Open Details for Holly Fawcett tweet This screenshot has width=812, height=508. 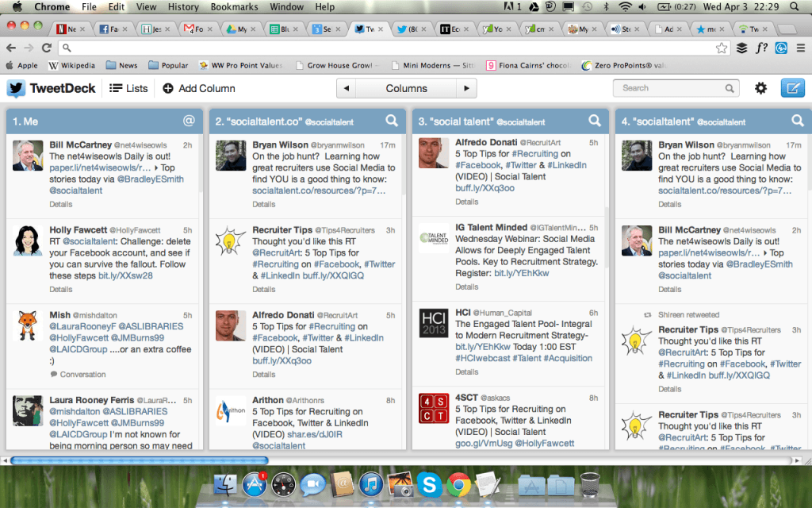click(60, 289)
